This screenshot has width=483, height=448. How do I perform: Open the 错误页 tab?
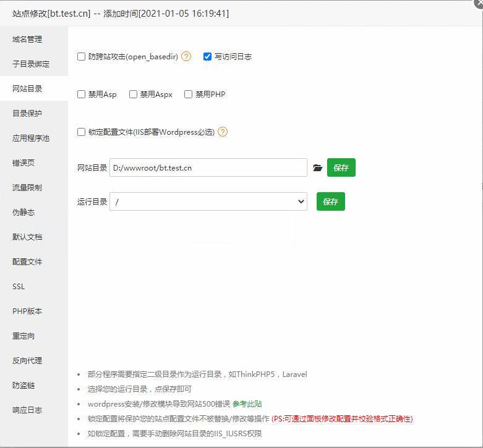(34, 163)
